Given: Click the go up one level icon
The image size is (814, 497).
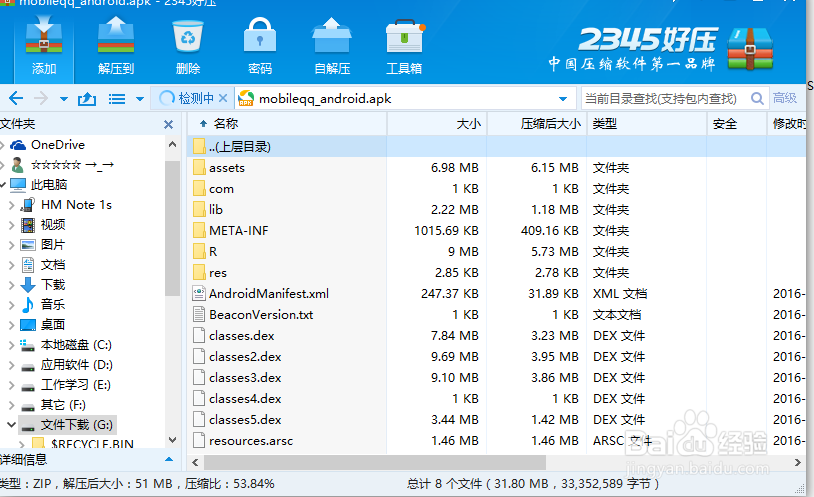Looking at the screenshot, I should (87, 98).
